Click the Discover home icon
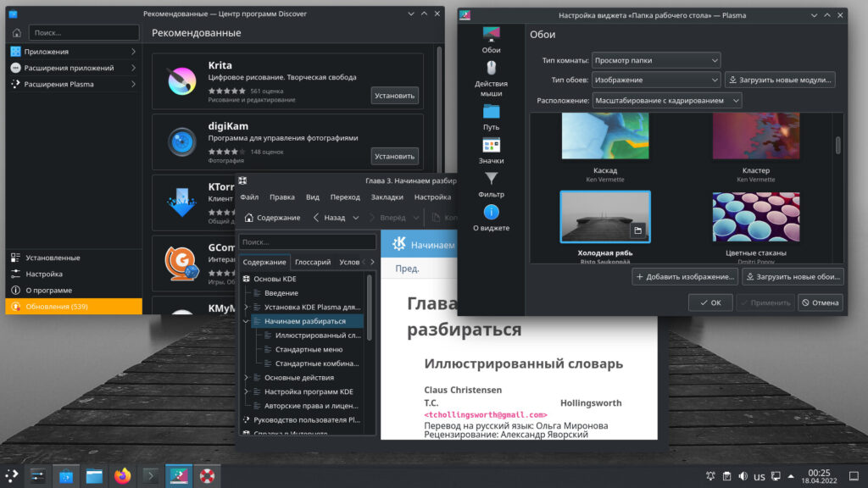Image resolution: width=868 pixels, height=488 pixels. click(16, 32)
